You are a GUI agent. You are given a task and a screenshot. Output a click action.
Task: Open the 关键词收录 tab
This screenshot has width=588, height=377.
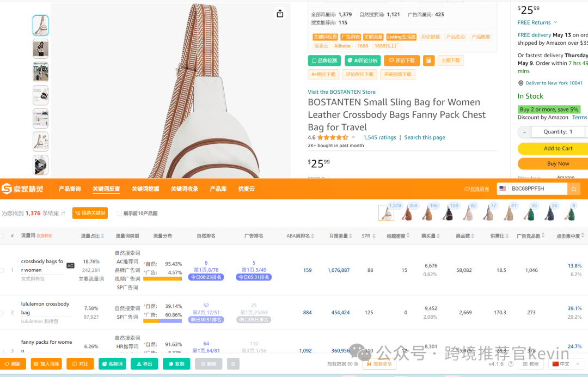click(185, 188)
